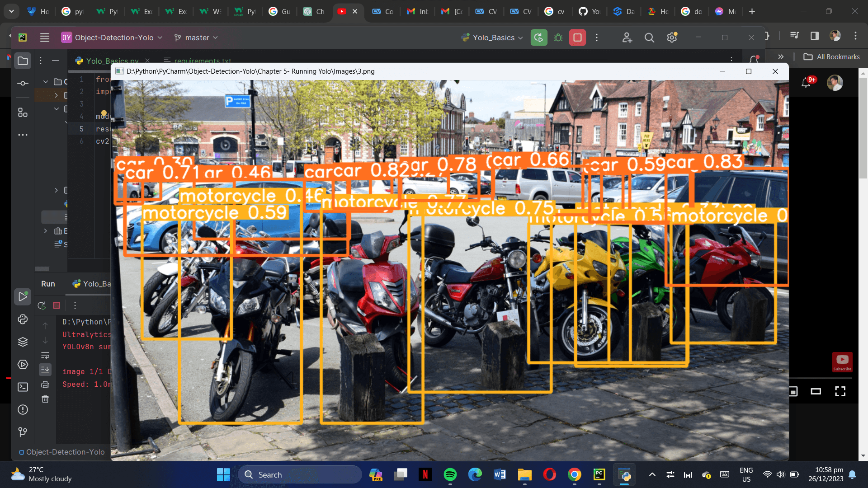The image size is (868, 488).
Task: Expand the External Libraries node
Action: (x=46, y=231)
